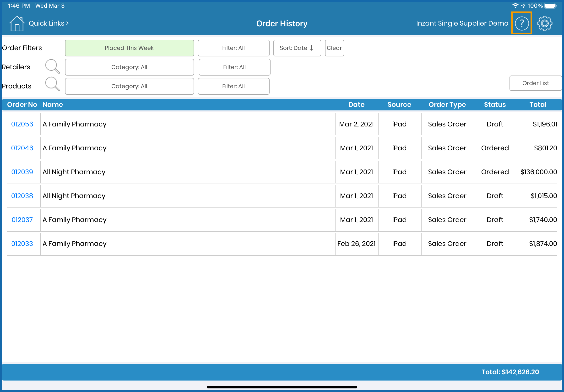Open order 012056 link

pyautogui.click(x=22, y=124)
